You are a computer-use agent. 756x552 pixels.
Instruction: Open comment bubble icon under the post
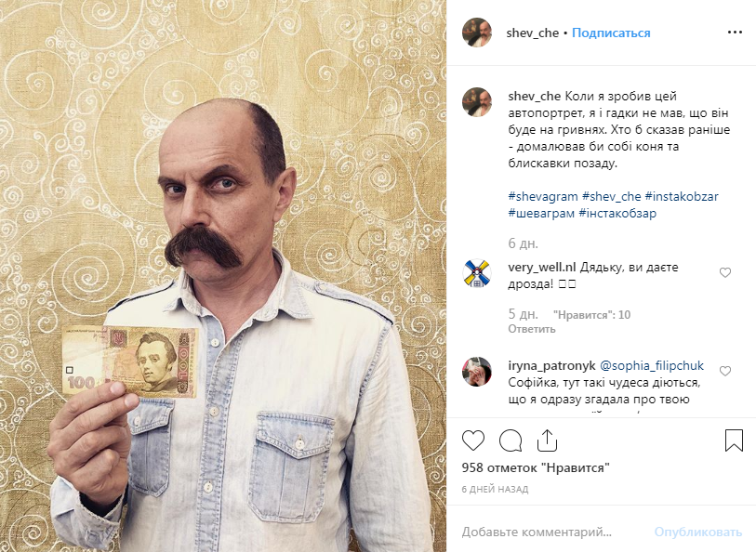[x=511, y=440]
